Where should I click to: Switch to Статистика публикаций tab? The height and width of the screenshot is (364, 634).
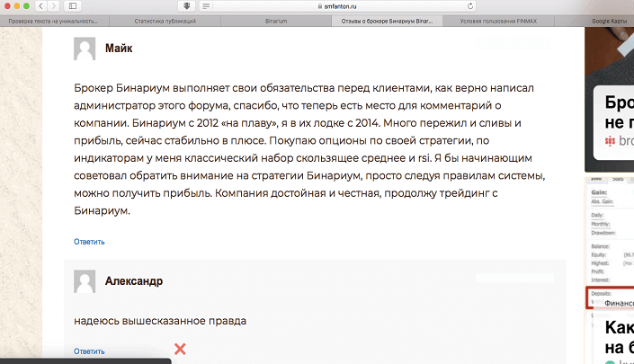pos(165,21)
